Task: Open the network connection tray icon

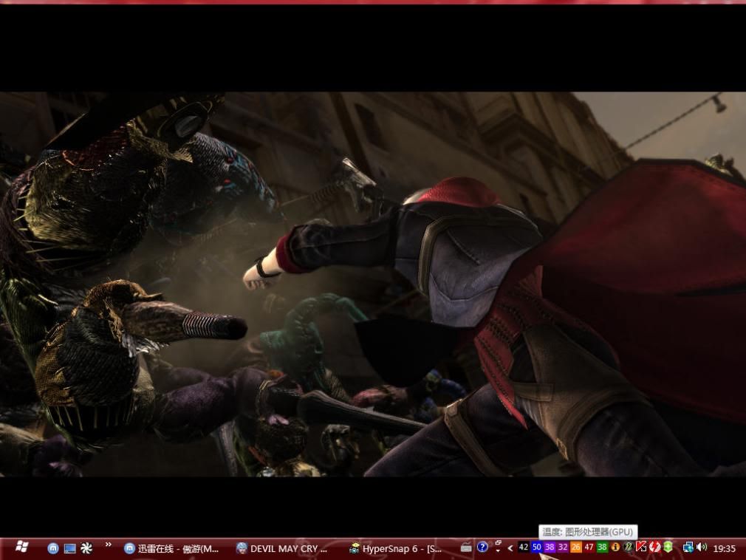Action: pos(688,547)
